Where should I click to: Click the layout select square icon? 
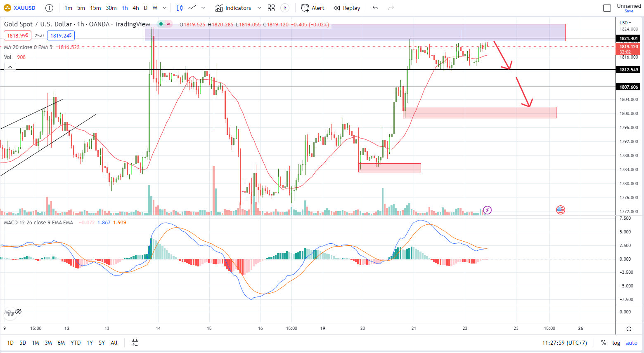607,8
